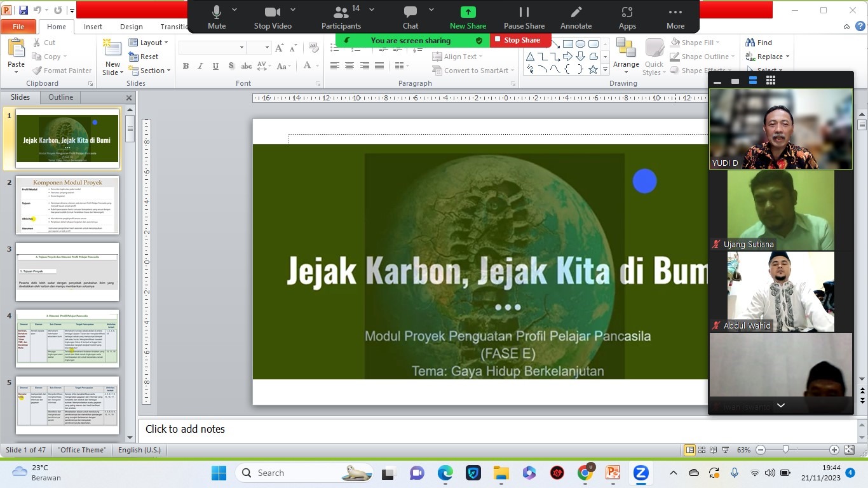
Task: Click the zoom slider handle in status bar
Action: coord(786,450)
